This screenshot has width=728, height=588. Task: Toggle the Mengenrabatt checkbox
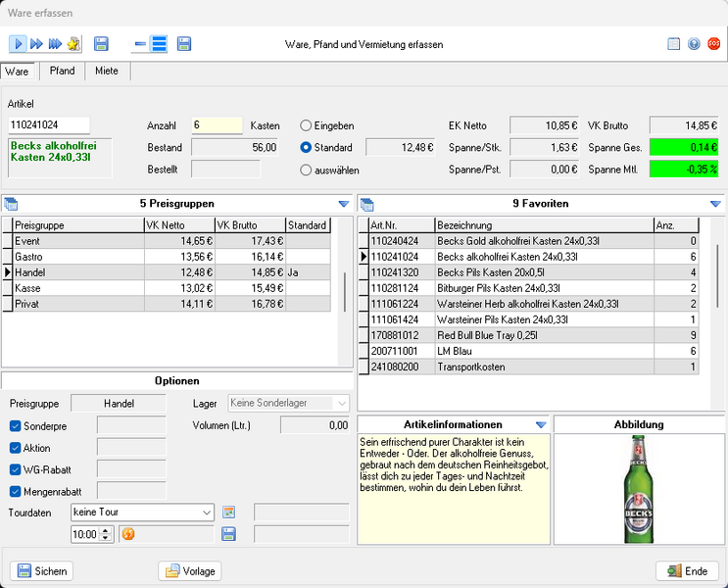(16, 491)
